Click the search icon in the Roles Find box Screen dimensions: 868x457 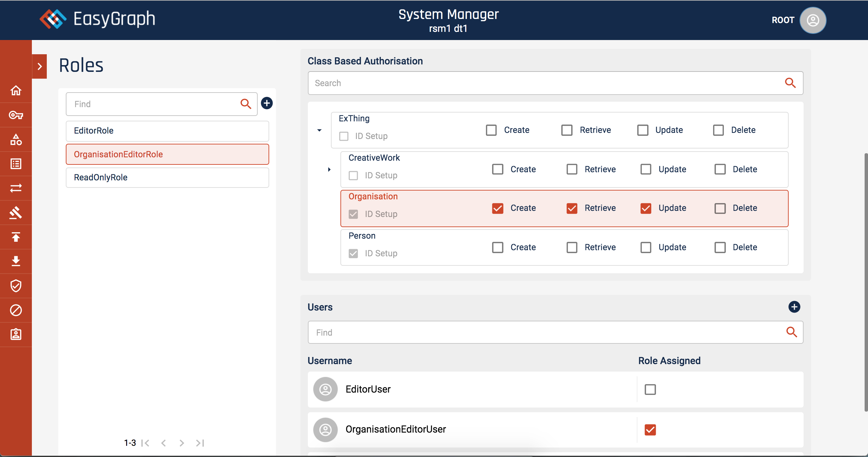tap(246, 104)
